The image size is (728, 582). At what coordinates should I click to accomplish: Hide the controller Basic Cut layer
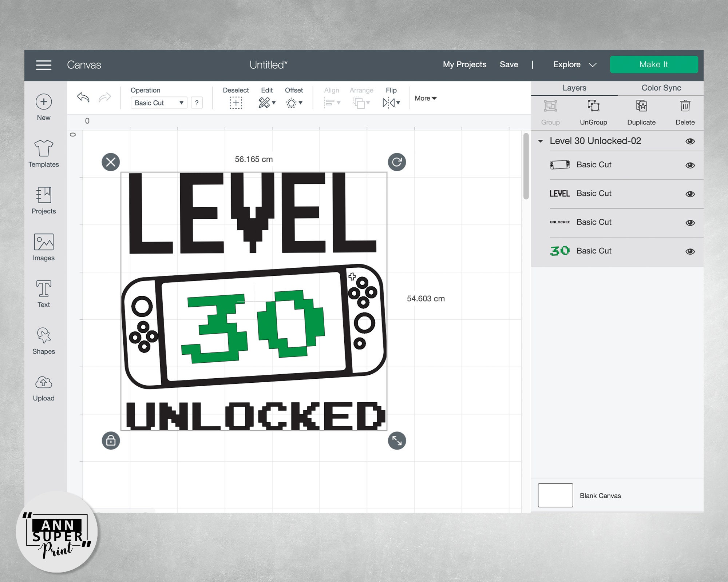click(690, 164)
